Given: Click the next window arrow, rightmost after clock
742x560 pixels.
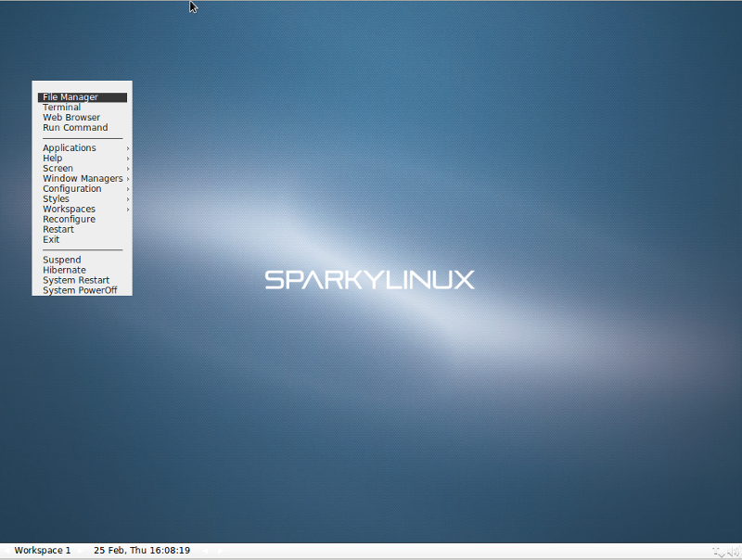Looking at the screenshot, I should click(220, 551).
